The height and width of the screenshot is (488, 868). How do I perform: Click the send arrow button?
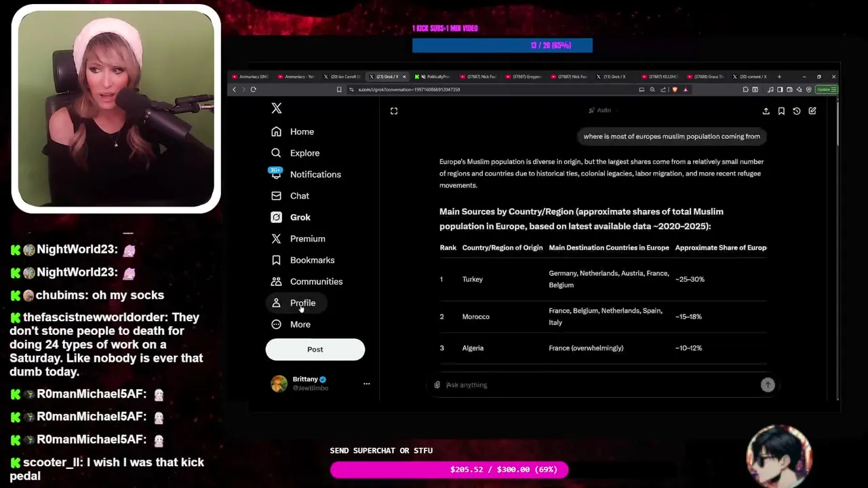coord(768,385)
